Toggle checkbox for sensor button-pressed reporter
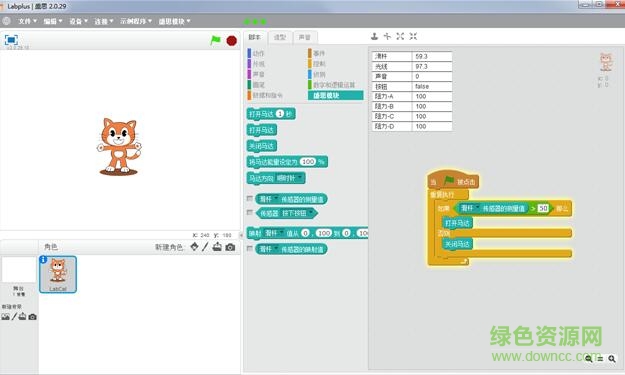Screen dimensions: 625x375 coord(250,213)
